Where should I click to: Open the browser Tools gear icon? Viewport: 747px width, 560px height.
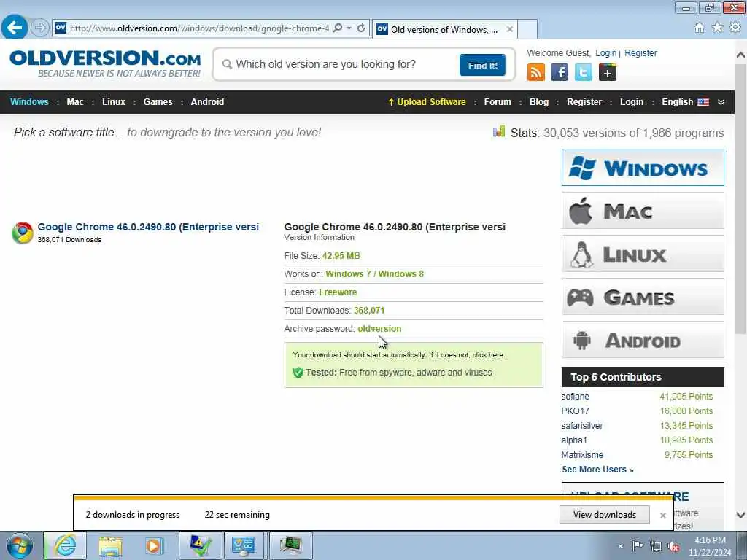pyautogui.click(x=735, y=28)
